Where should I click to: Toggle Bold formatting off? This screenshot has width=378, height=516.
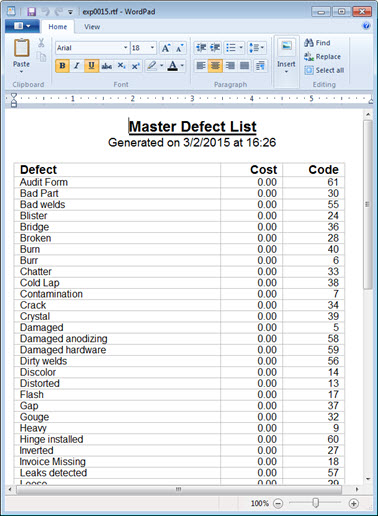[x=62, y=66]
